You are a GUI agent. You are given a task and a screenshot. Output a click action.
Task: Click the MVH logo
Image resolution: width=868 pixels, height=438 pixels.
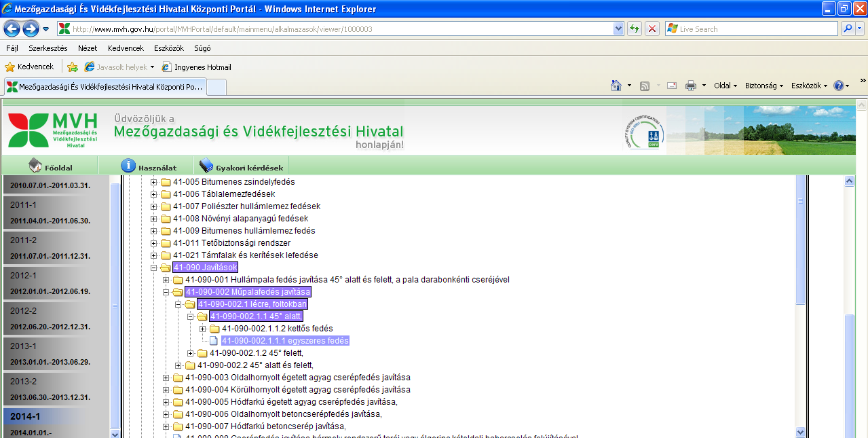(x=53, y=130)
